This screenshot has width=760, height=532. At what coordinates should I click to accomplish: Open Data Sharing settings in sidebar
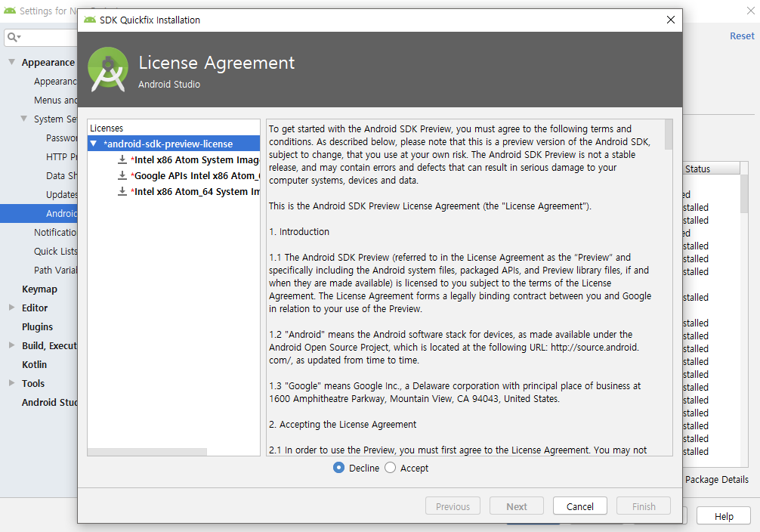61,175
